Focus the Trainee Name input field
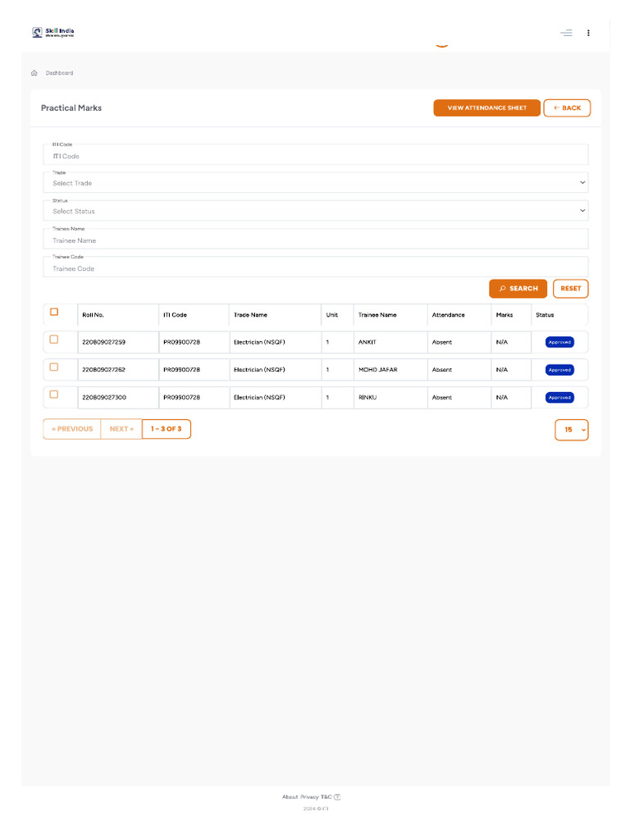This screenshot has height=840, width=630. click(x=316, y=239)
